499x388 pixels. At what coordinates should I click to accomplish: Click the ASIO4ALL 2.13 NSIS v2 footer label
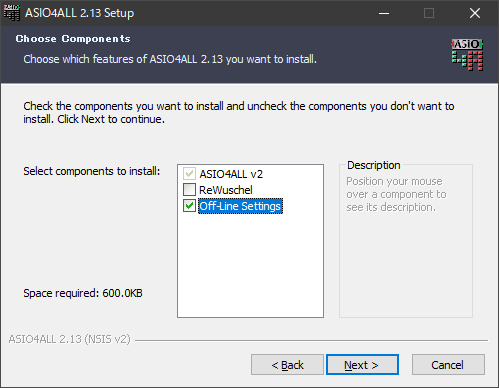pos(69,339)
